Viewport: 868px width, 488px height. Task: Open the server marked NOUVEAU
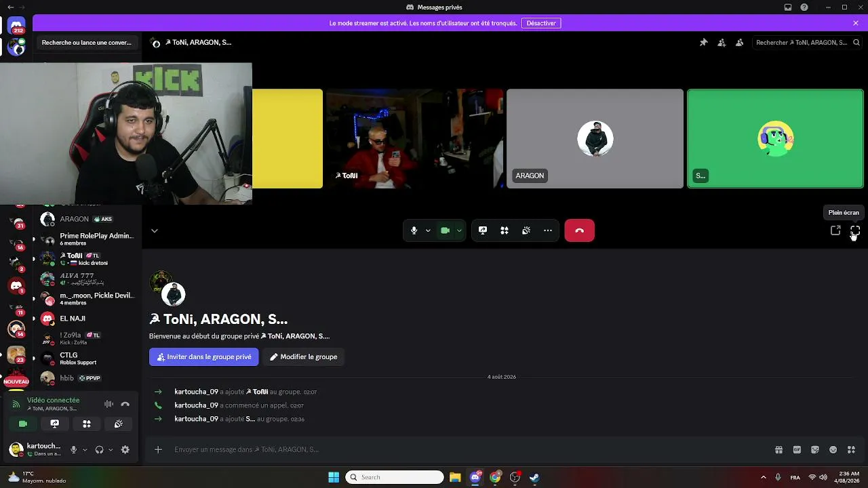(x=16, y=378)
